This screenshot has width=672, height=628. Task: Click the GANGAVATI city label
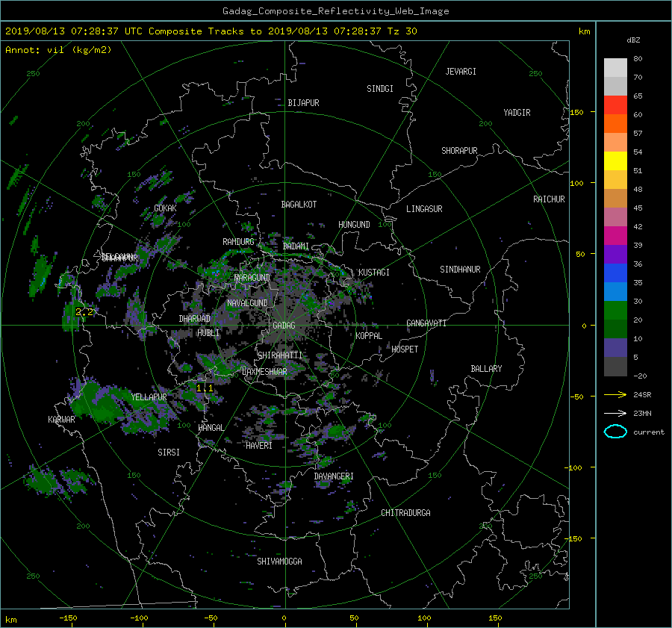(426, 323)
